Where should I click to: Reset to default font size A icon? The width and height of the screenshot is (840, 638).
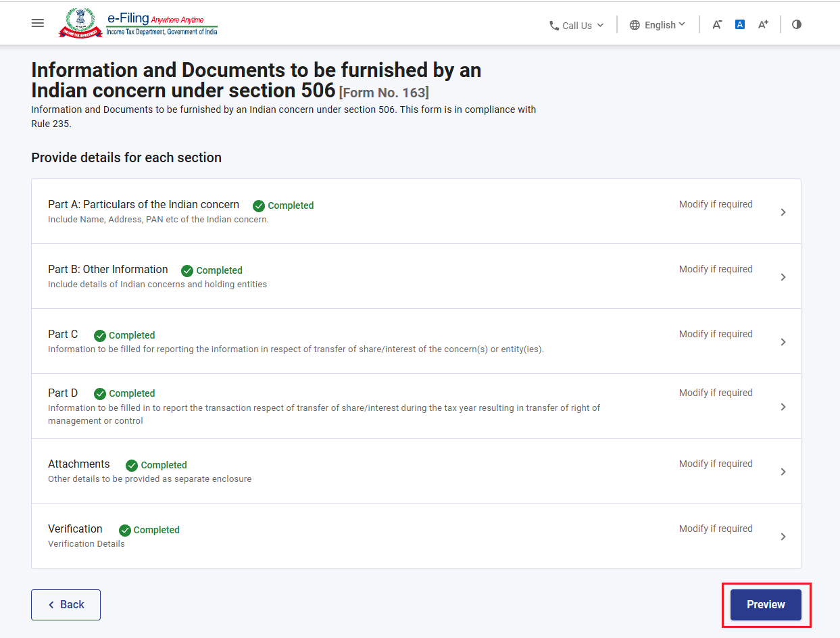point(740,24)
